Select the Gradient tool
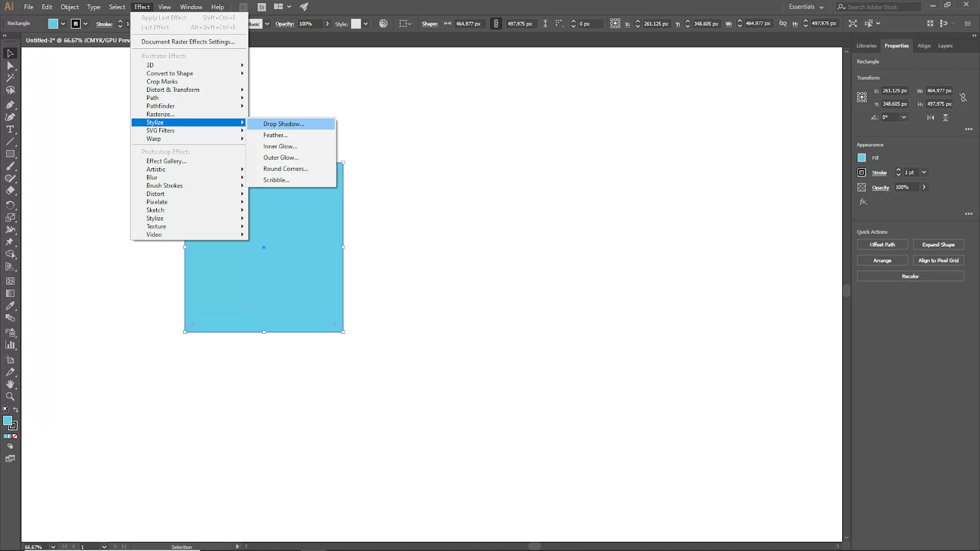 pos(10,293)
